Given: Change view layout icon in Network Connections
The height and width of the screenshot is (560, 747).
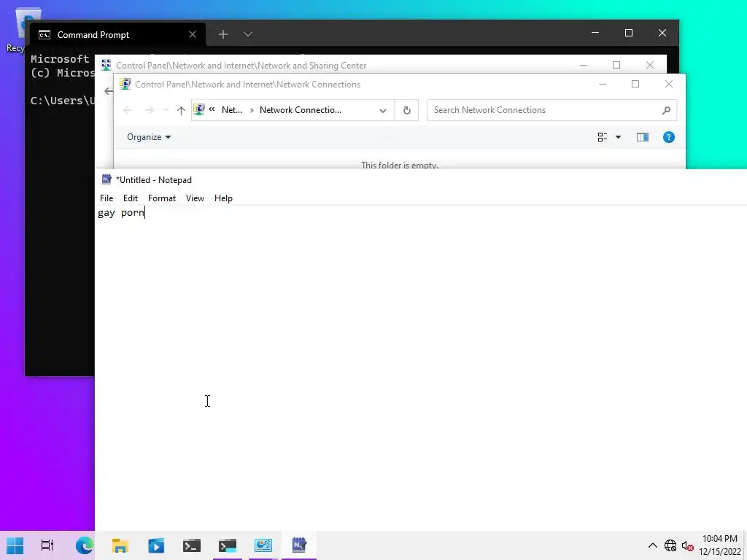Looking at the screenshot, I should (x=602, y=137).
